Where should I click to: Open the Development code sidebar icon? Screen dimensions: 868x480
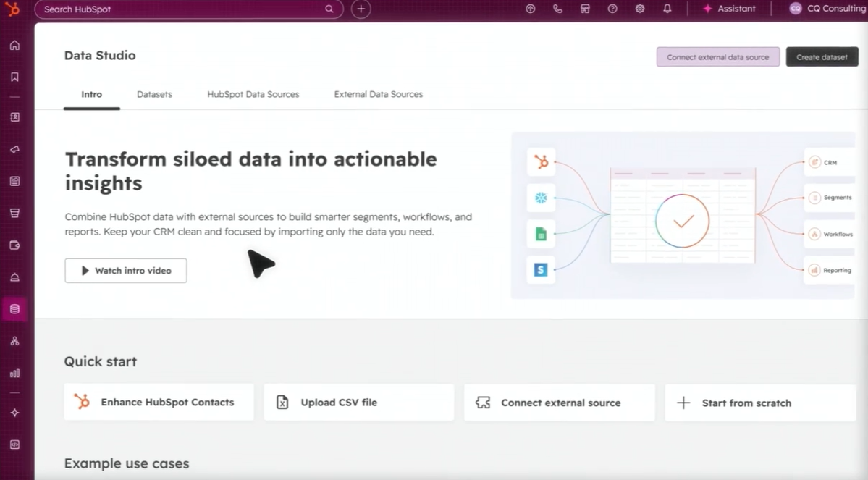pos(15,445)
